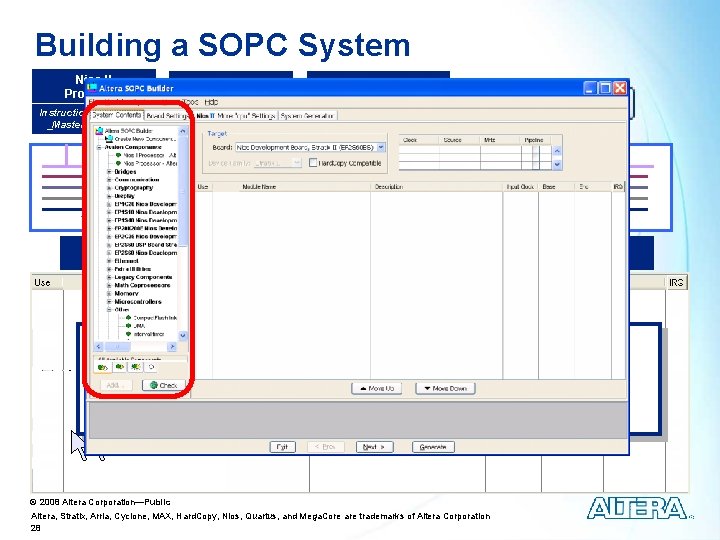Switch to the Board Settings tab
The width and height of the screenshot is (720, 540).
coord(167,116)
